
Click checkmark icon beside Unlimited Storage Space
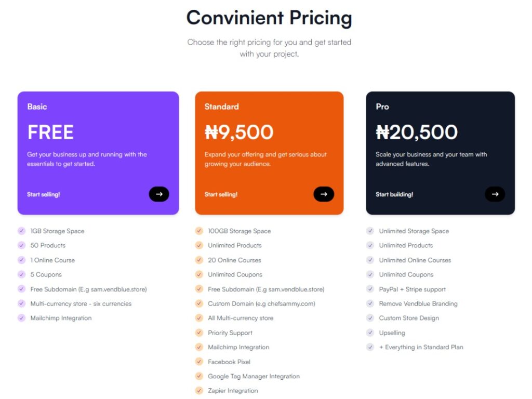click(x=370, y=231)
